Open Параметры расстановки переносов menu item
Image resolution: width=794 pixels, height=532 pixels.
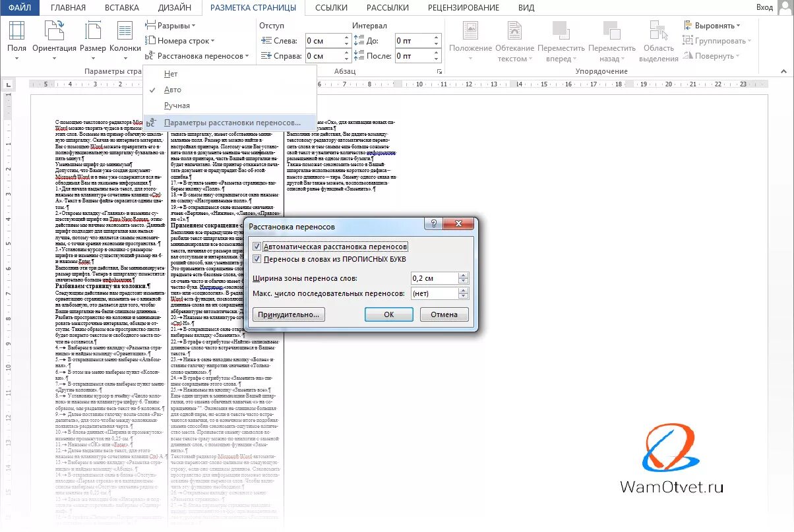[230, 123]
